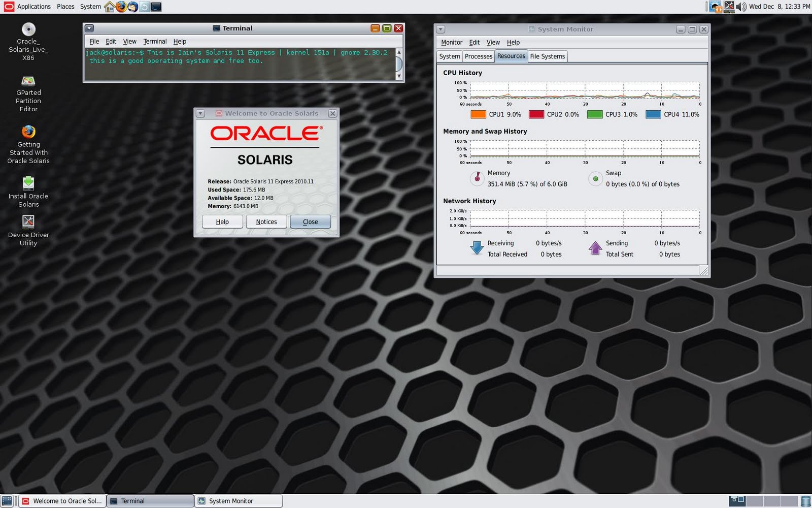
Task: Open the clock showing Wed Dec 8, 12:33 PM
Action: (780, 7)
